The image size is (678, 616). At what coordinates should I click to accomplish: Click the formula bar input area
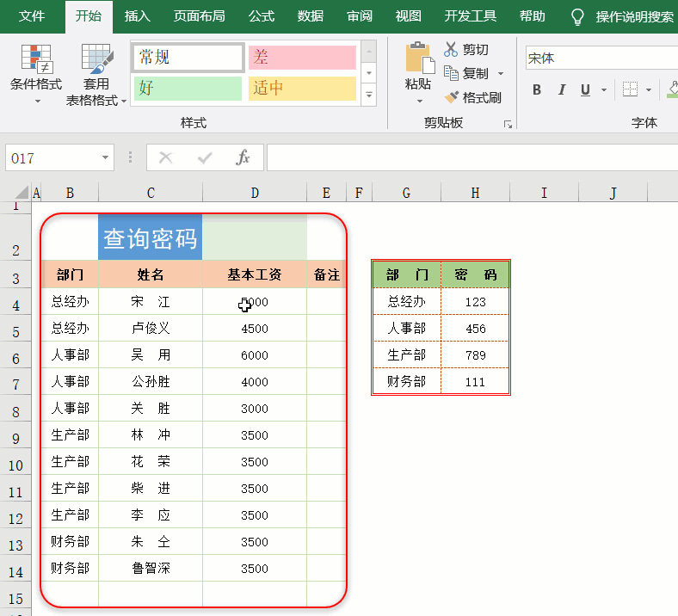pyautogui.click(x=472, y=157)
